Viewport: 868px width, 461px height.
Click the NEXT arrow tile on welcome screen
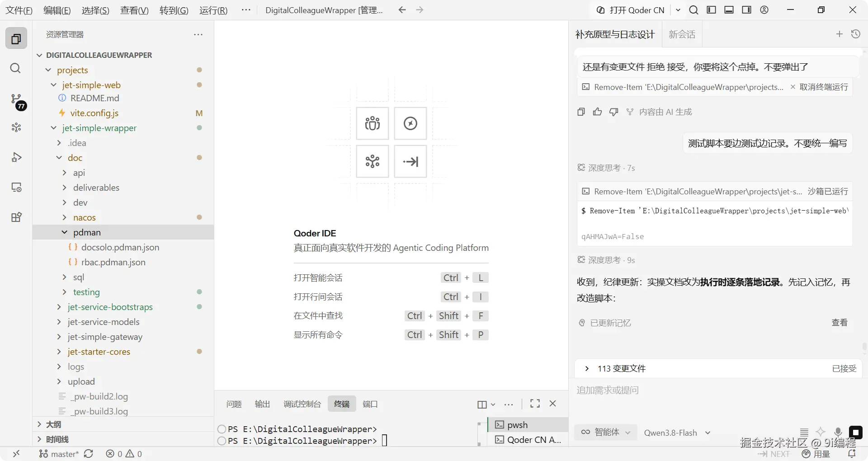410,161
